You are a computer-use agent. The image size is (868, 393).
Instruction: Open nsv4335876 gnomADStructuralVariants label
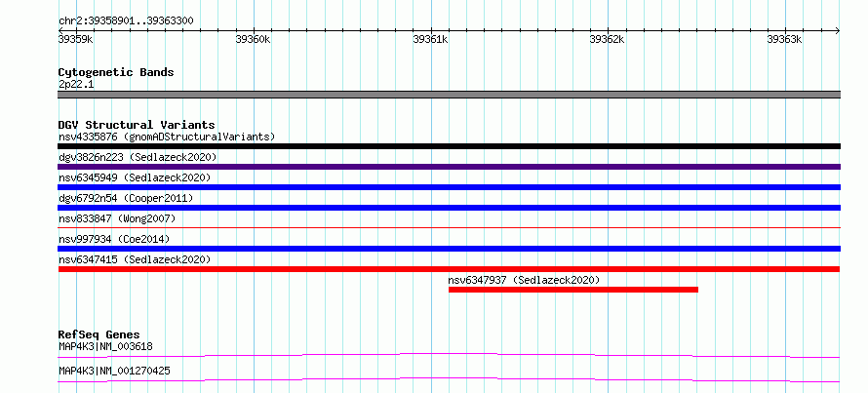(167, 137)
